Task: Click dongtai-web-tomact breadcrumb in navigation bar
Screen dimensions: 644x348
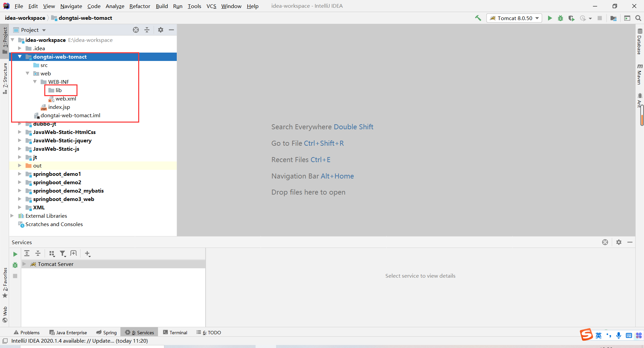Action: click(x=82, y=18)
